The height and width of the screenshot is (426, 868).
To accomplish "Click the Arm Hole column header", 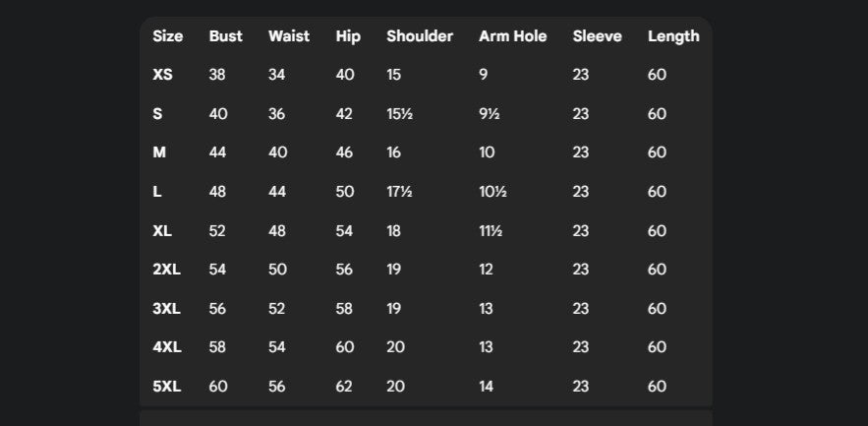I will pos(511,36).
